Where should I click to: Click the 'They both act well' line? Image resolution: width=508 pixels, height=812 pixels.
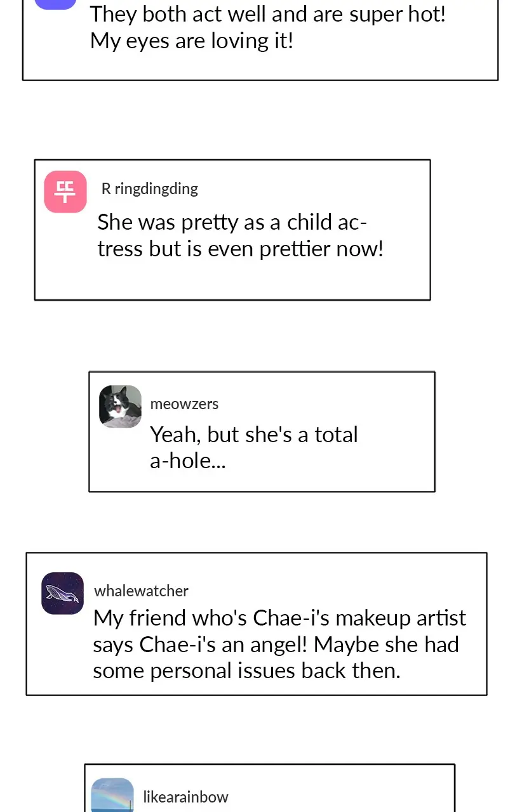pos(268,14)
